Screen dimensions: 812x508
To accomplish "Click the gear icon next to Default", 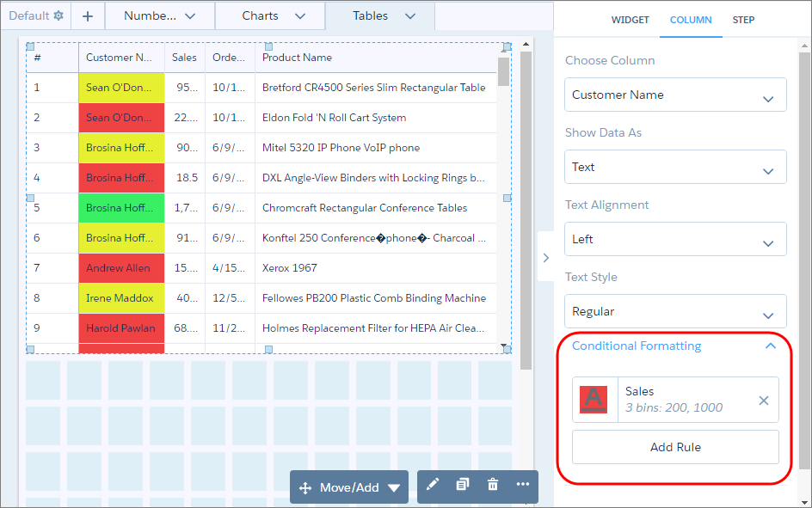I will coord(58,15).
